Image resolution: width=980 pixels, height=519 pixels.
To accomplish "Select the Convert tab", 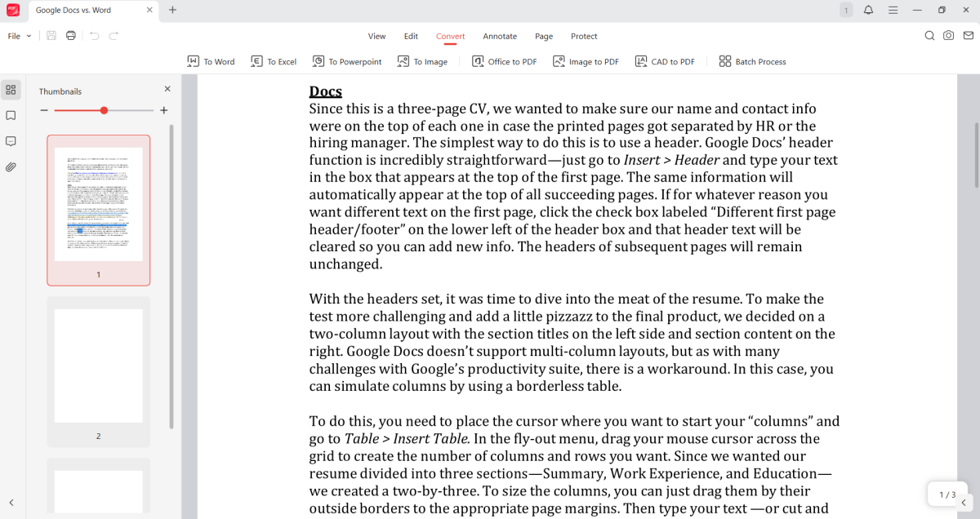I will 450,36.
